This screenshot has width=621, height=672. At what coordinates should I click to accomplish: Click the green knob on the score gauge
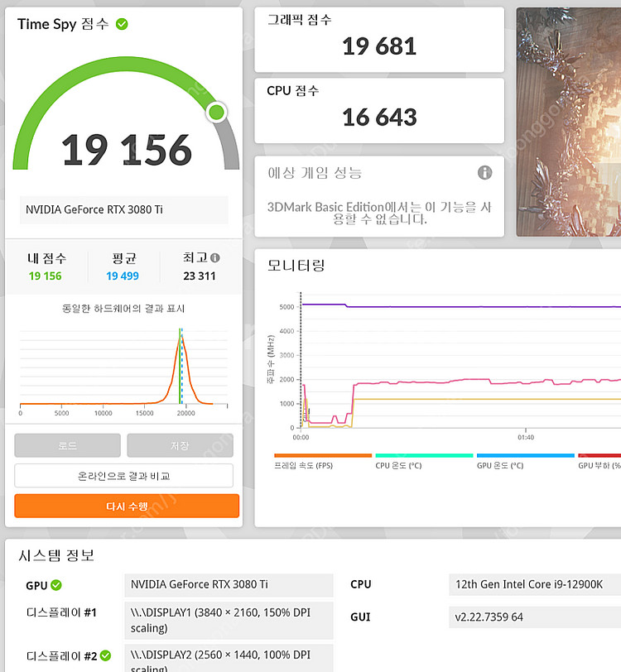pos(216,113)
